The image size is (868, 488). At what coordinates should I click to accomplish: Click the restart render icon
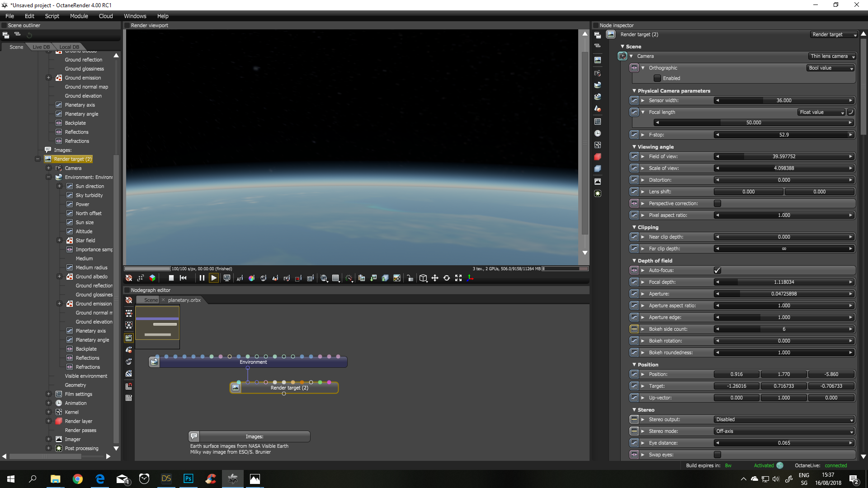point(183,278)
